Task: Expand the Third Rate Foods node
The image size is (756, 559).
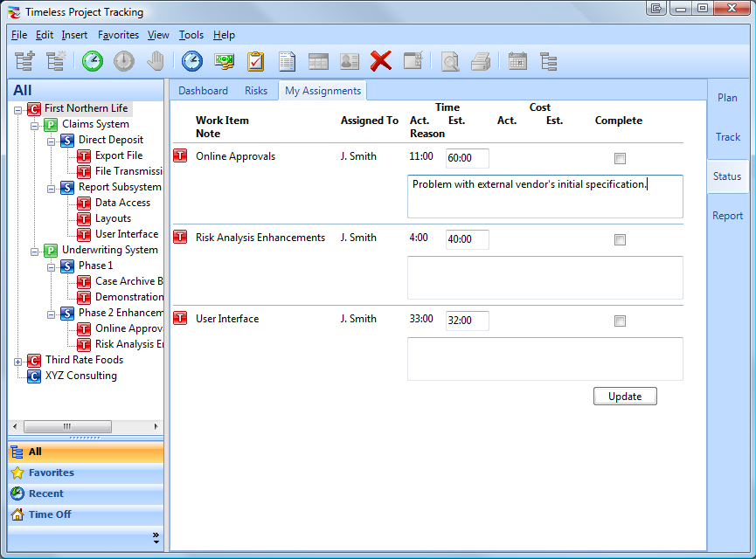Action: [18, 361]
